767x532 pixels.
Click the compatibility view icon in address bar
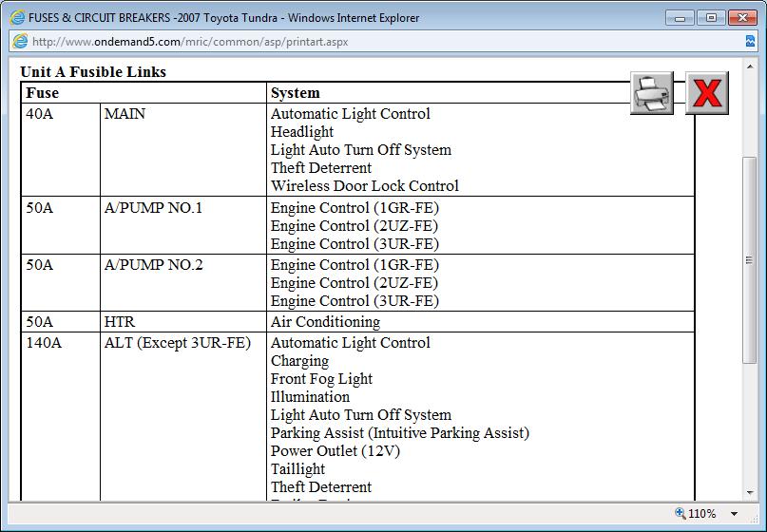coord(750,41)
